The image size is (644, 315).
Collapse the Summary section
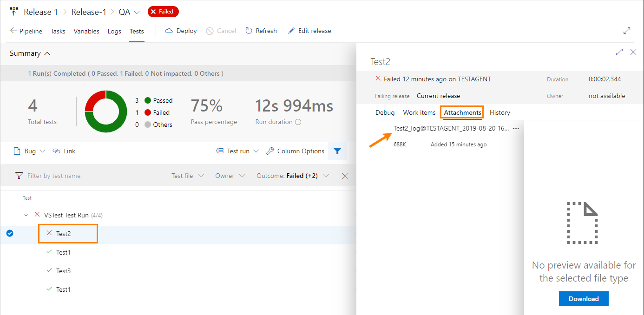(x=46, y=53)
